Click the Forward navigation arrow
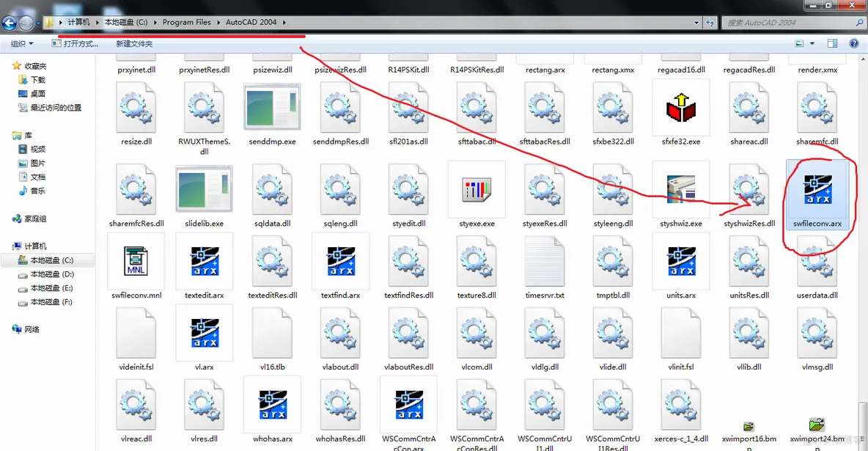Image resolution: width=868 pixels, height=451 pixels. (26, 23)
